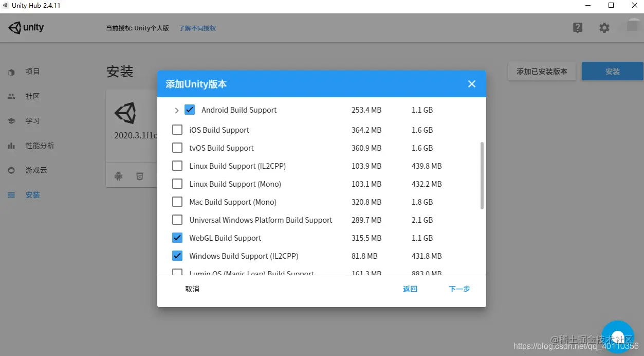Click the 游戏云 cloud icon

[x=11, y=170]
